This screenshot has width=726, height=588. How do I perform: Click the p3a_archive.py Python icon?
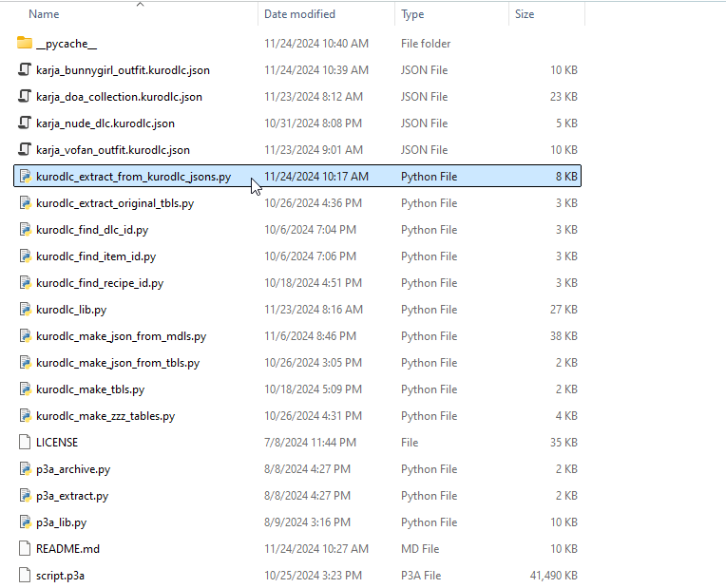point(25,469)
